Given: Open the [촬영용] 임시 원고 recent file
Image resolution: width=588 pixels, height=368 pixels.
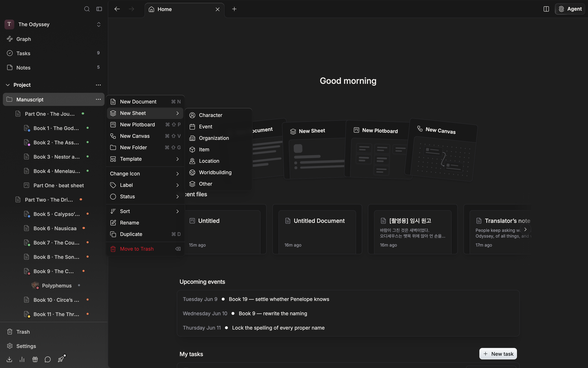Looking at the screenshot, I should 413,229.
